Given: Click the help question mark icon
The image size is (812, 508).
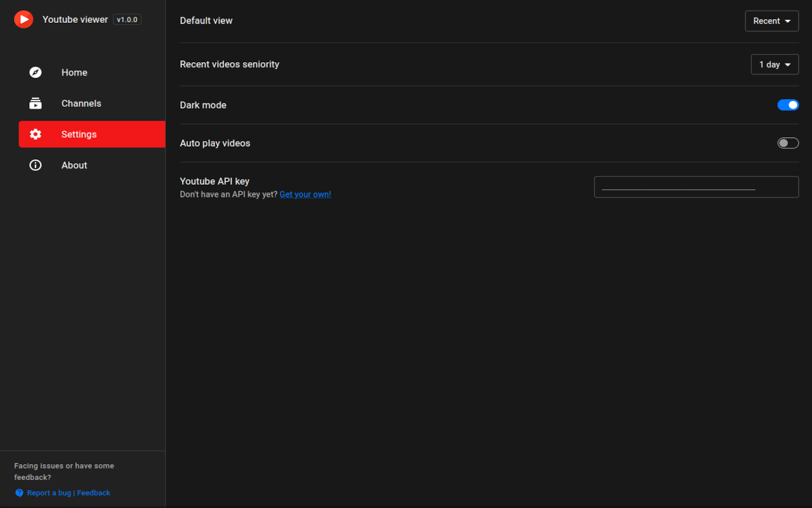Looking at the screenshot, I should tap(19, 493).
